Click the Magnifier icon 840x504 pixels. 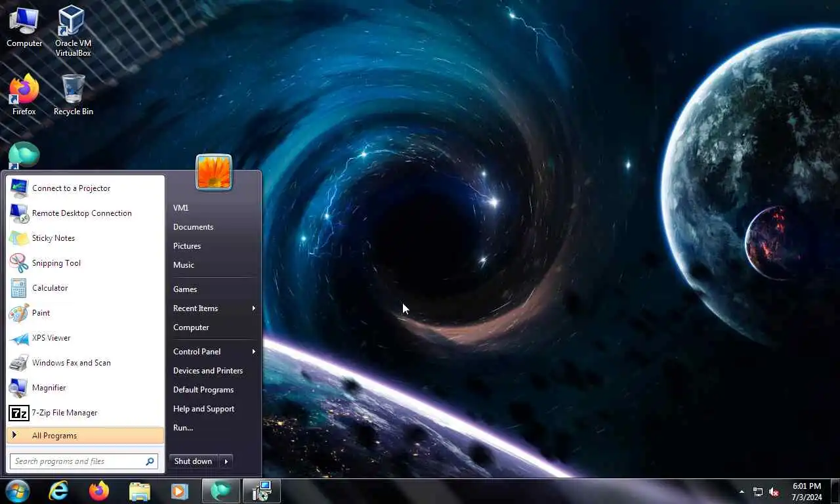[18, 388]
